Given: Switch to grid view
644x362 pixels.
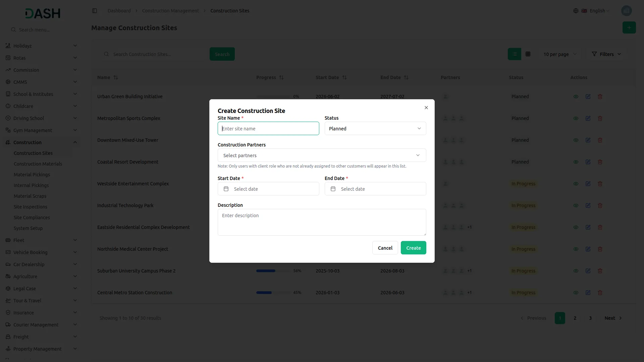Looking at the screenshot, I should click(x=528, y=54).
